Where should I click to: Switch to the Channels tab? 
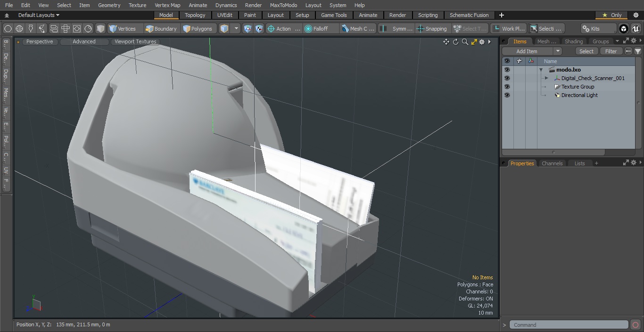pyautogui.click(x=552, y=163)
